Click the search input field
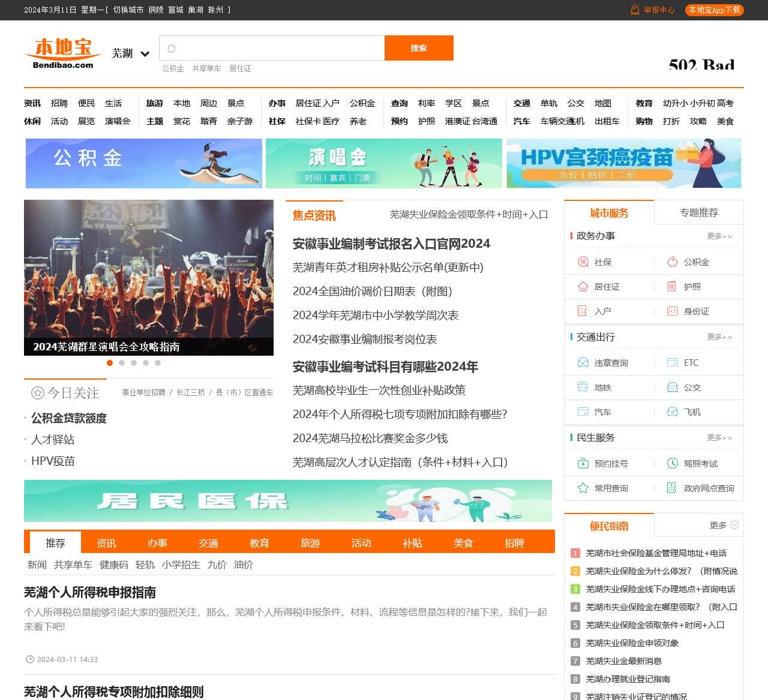Image resolution: width=768 pixels, height=700 pixels. pos(276,48)
